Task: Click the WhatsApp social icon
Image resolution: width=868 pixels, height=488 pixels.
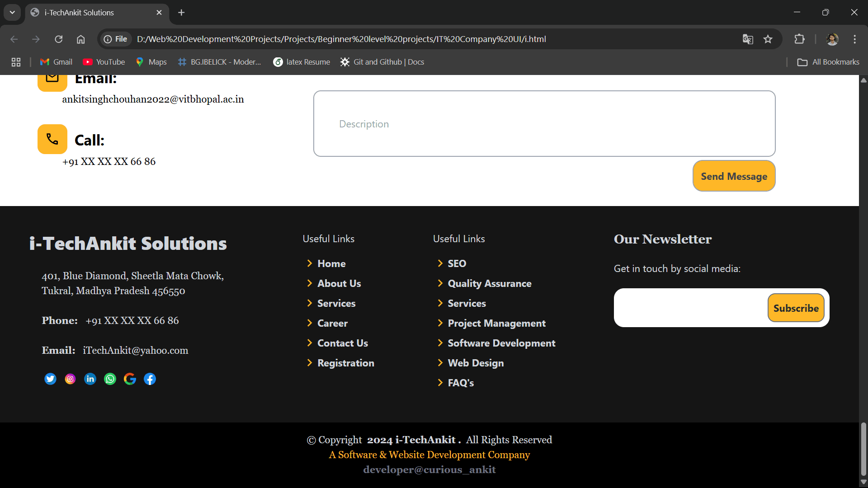Action: click(110, 379)
